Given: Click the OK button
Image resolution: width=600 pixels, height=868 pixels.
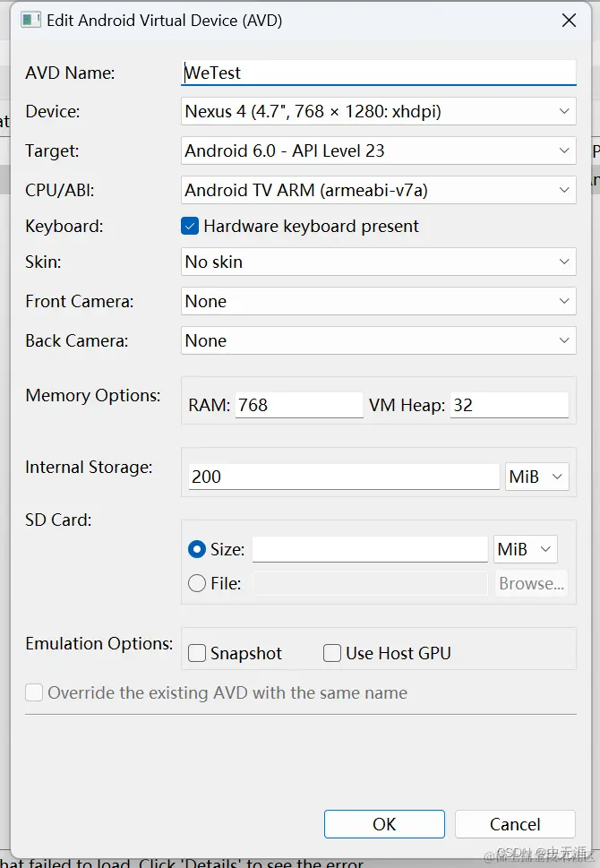Looking at the screenshot, I should 384,824.
